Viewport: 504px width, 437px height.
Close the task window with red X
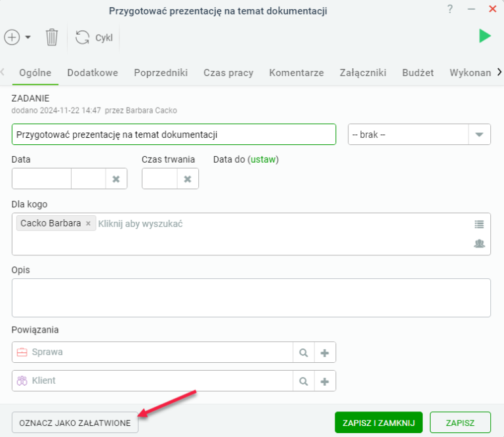pyautogui.click(x=492, y=9)
